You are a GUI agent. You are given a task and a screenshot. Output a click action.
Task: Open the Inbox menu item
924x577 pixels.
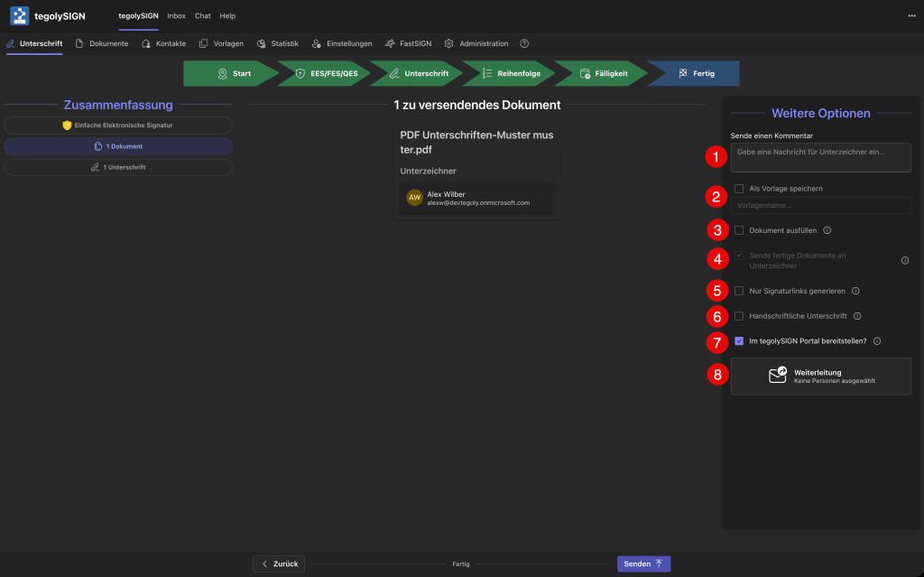coord(176,15)
